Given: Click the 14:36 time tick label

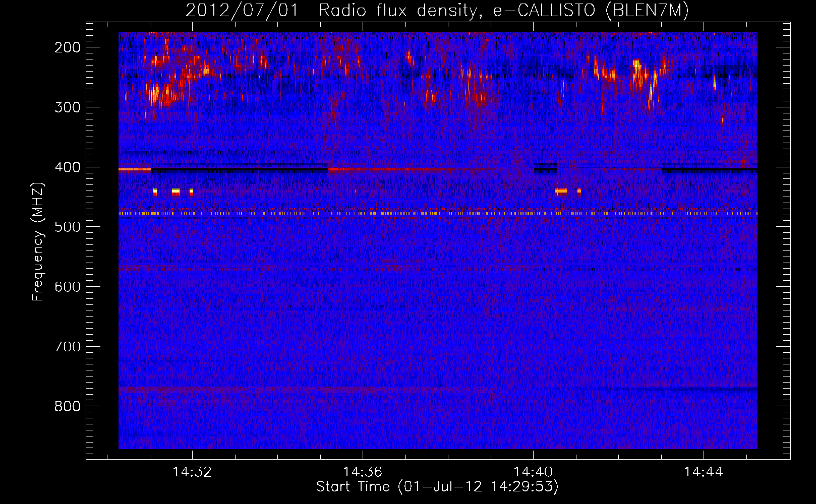Looking at the screenshot, I should click(x=363, y=472).
